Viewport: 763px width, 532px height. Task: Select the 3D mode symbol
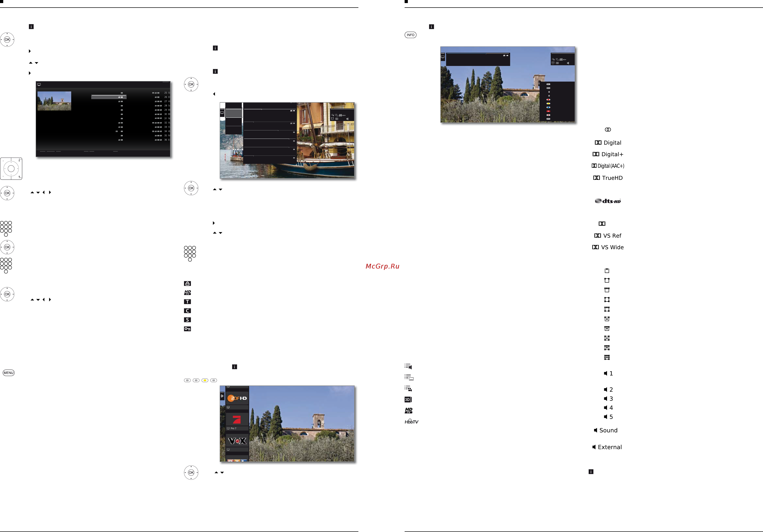click(408, 399)
